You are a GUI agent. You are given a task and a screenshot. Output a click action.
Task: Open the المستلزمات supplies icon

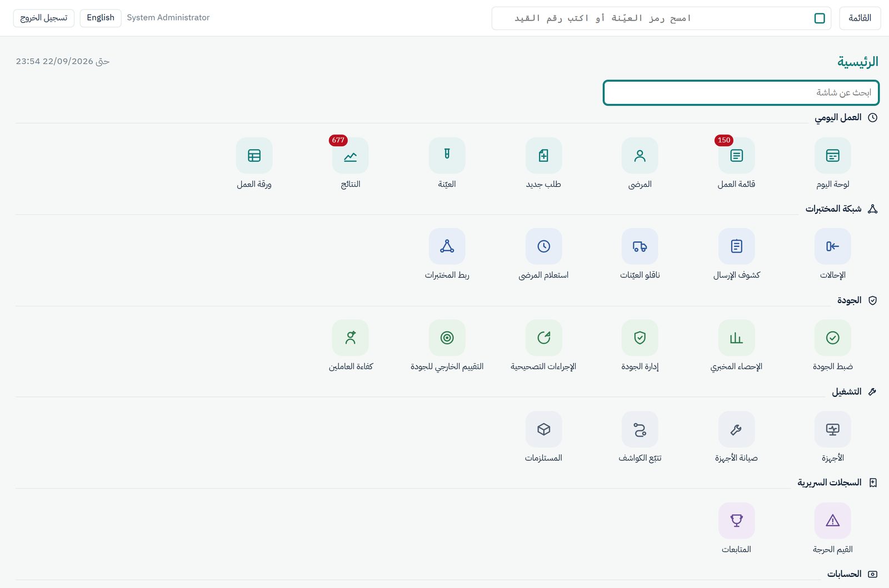point(543,429)
